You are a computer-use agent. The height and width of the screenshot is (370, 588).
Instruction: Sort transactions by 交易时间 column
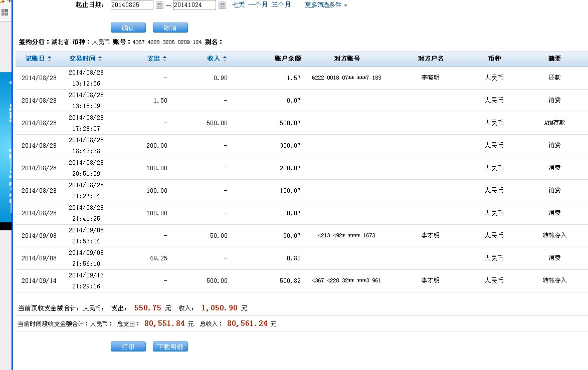[x=85, y=59]
